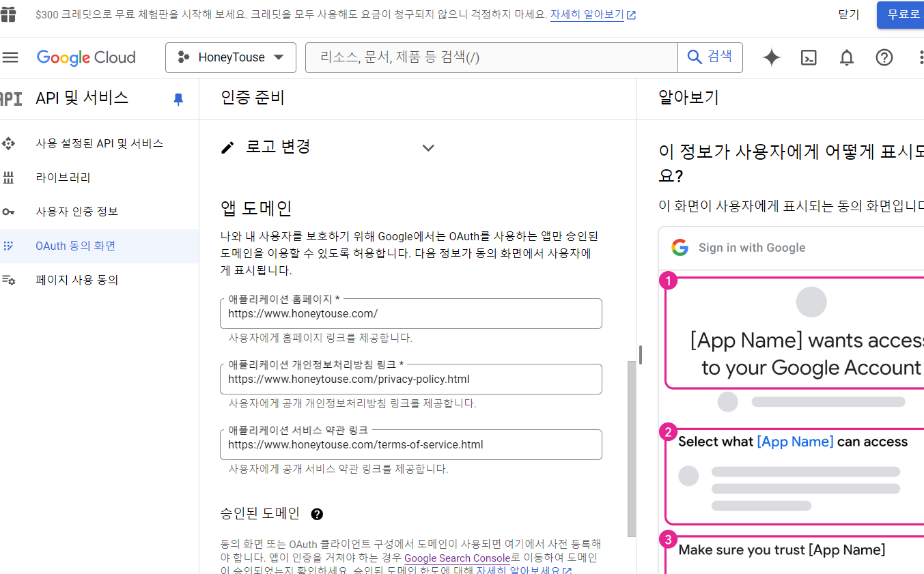Click the 서비스 약관 링크 field
The height and width of the screenshot is (574, 924).
coord(411,444)
